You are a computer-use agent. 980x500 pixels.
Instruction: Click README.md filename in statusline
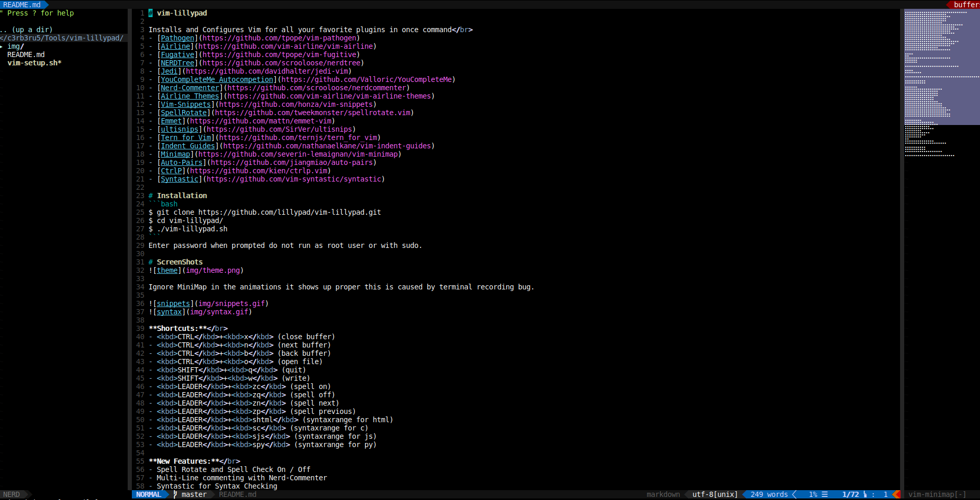pos(238,494)
